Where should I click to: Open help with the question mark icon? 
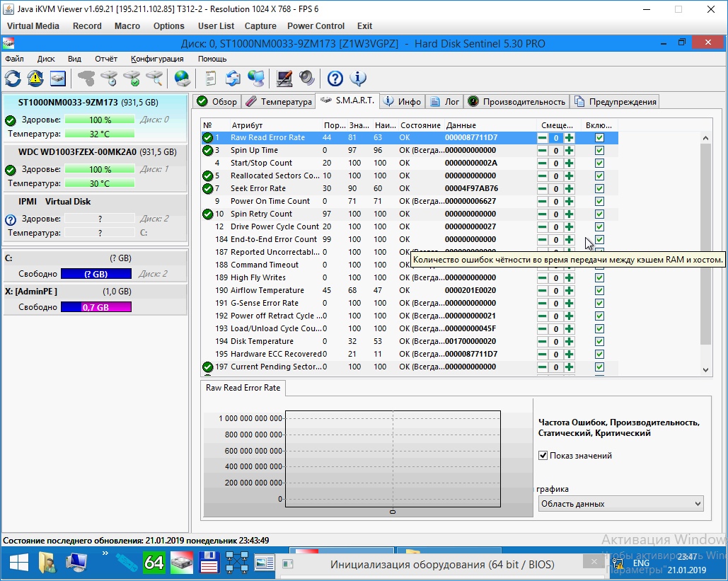click(335, 79)
